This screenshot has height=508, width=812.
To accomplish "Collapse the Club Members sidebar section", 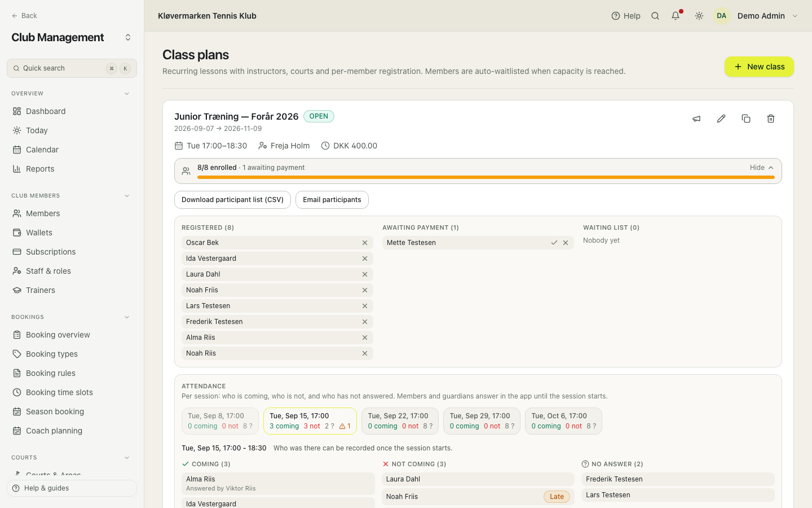I will 127,196.
